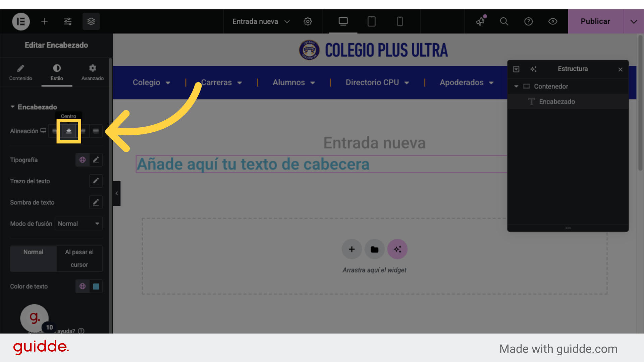Viewport: 644px width, 362px height.
Task: Edit Sombra de texto pencil icon
Action: pyautogui.click(x=96, y=202)
